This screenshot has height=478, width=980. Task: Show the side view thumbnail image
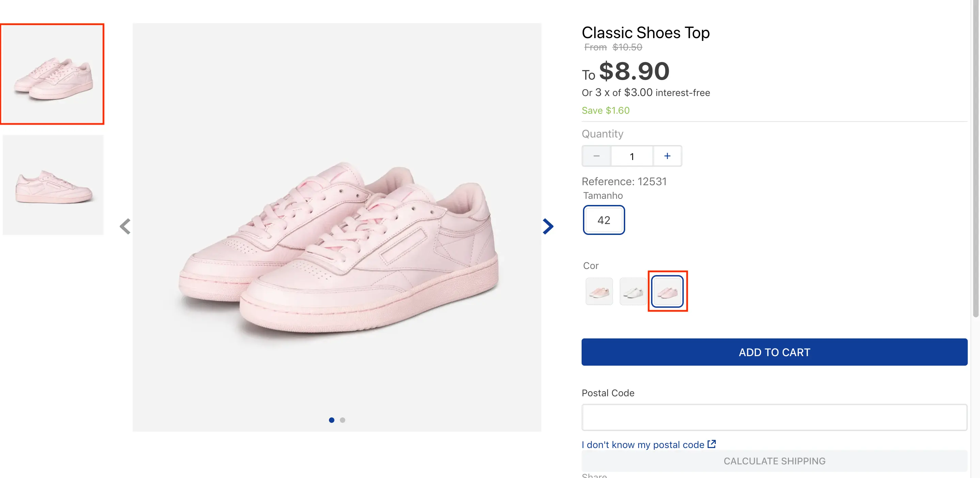pyautogui.click(x=53, y=185)
